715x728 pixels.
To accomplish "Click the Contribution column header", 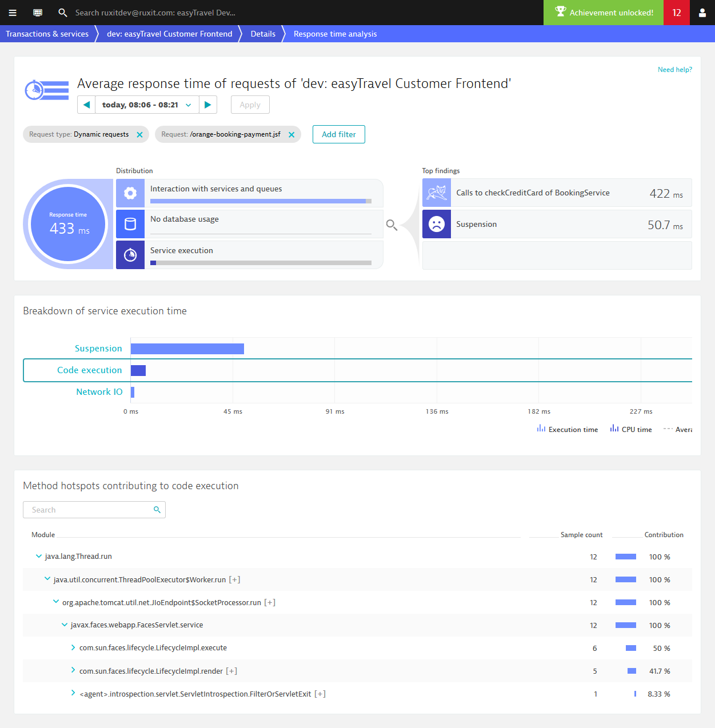I will (664, 535).
